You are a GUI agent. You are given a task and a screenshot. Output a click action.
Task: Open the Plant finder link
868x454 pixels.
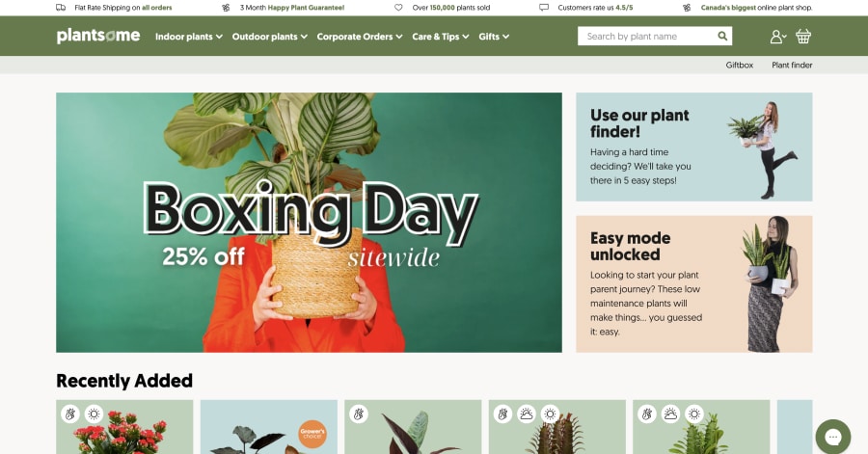792,66
